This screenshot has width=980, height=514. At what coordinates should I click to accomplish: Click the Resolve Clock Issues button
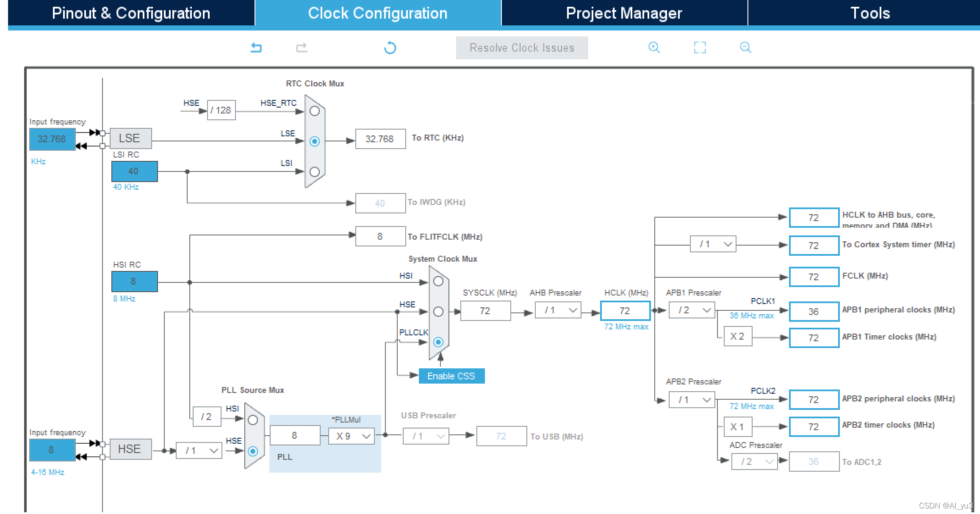tap(522, 48)
